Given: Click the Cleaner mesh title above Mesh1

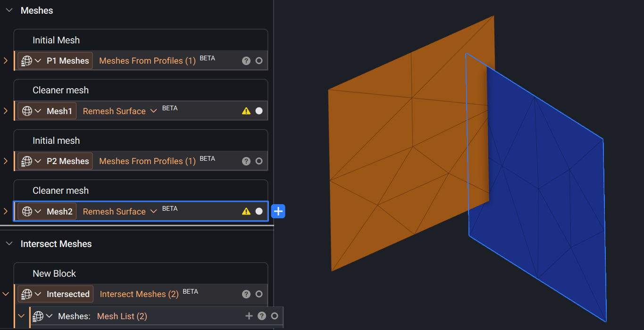Looking at the screenshot, I should tap(60, 91).
